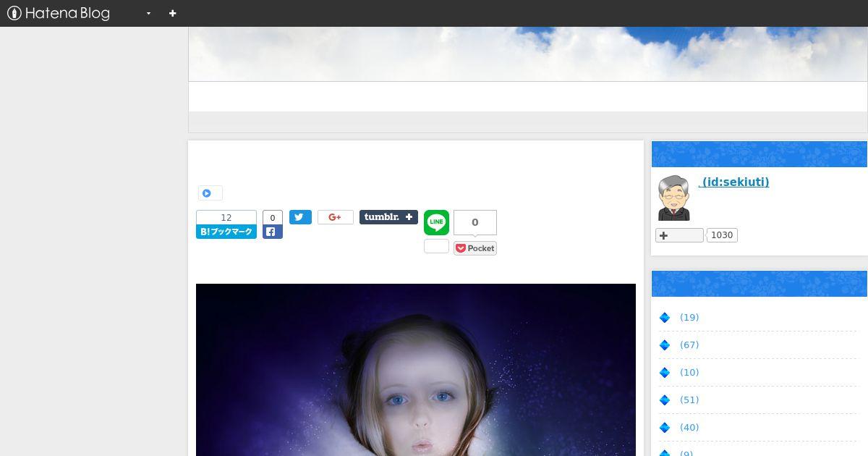Open the (id:sekiuti) profile link
868x456 pixels.
point(733,182)
